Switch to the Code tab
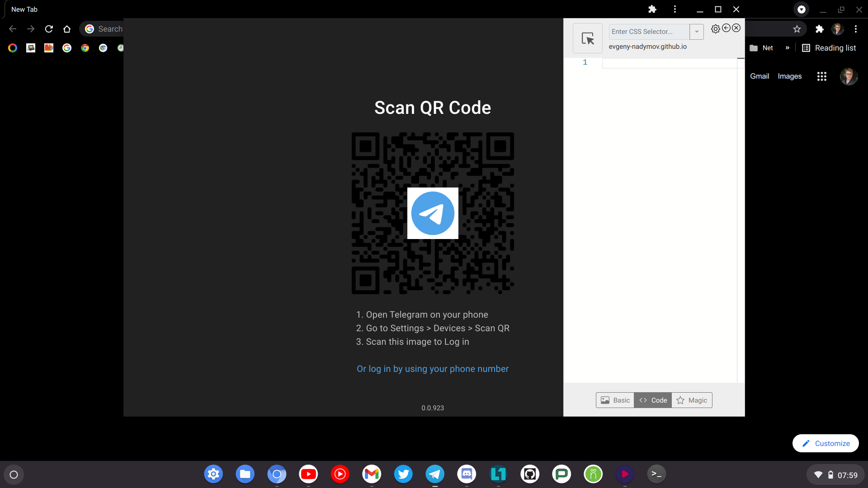 653,400
